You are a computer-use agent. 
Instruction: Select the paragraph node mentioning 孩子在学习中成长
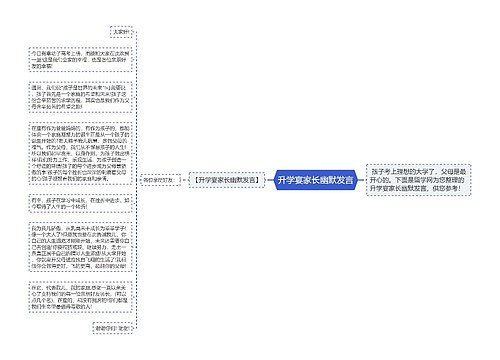(80, 203)
